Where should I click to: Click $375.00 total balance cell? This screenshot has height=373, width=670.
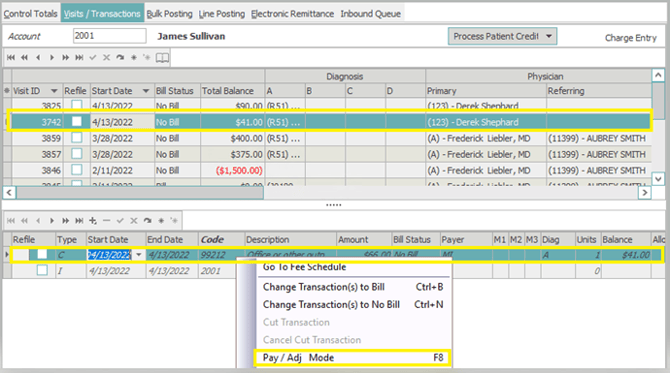coord(232,154)
